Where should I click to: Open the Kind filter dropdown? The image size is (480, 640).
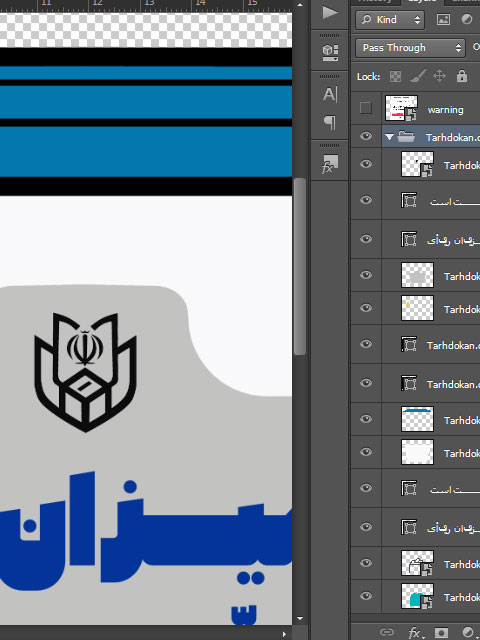tap(390, 20)
